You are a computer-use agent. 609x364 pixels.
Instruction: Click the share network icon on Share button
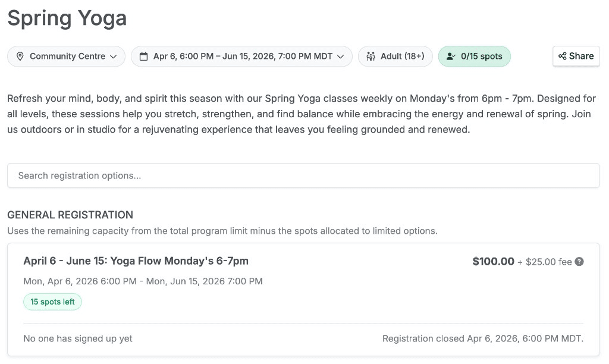(561, 56)
